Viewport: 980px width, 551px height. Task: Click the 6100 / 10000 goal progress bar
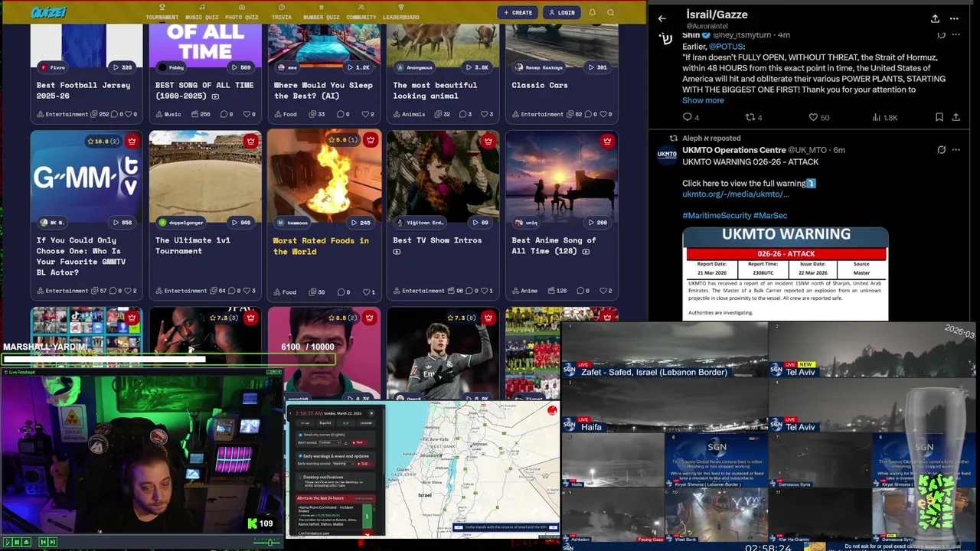[x=168, y=358]
